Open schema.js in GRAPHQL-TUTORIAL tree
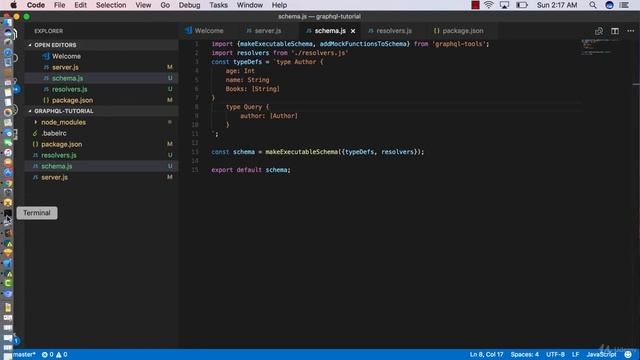The width and height of the screenshot is (640, 360). [x=57, y=166]
